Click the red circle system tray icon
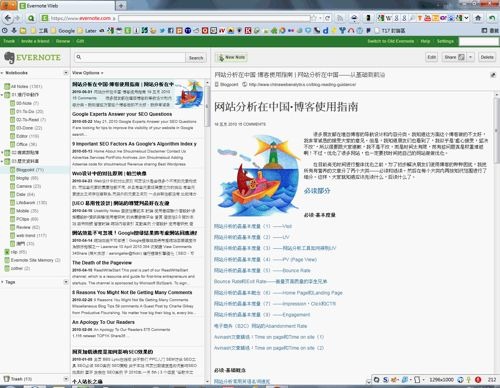 [478, 379]
